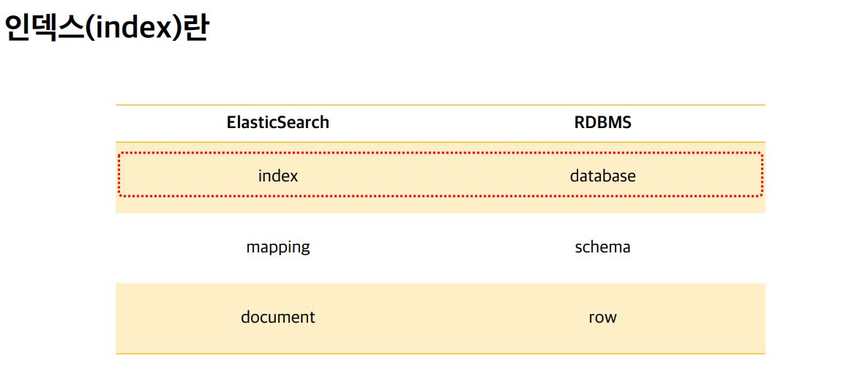Click the orange line under the ElasticSearch header

[278, 142]
